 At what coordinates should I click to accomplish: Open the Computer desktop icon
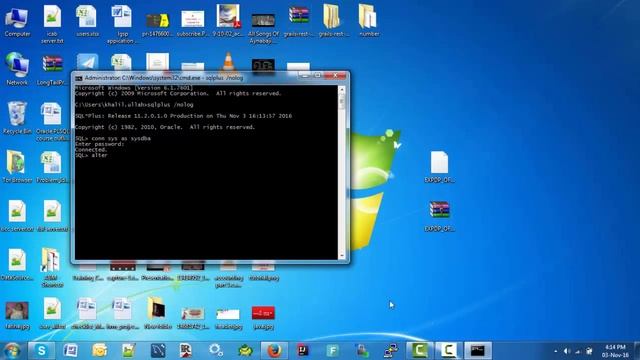(x=17, y=20)
